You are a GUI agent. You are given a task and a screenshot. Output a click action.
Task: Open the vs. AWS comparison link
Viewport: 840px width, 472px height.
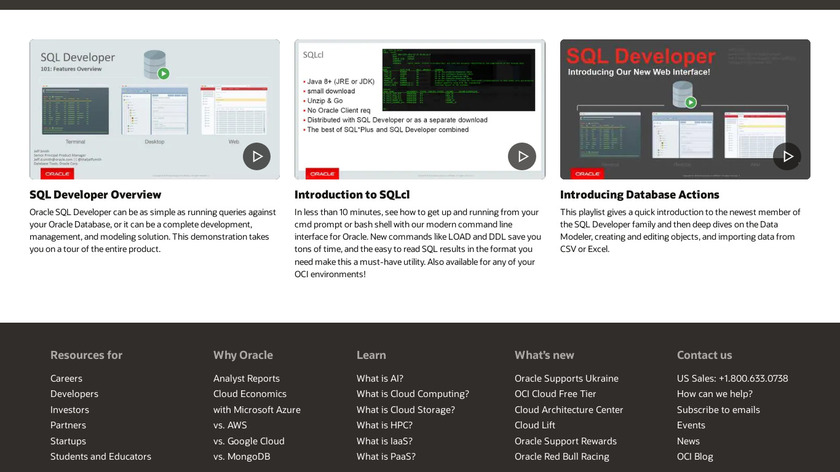(x=230, y=425)
